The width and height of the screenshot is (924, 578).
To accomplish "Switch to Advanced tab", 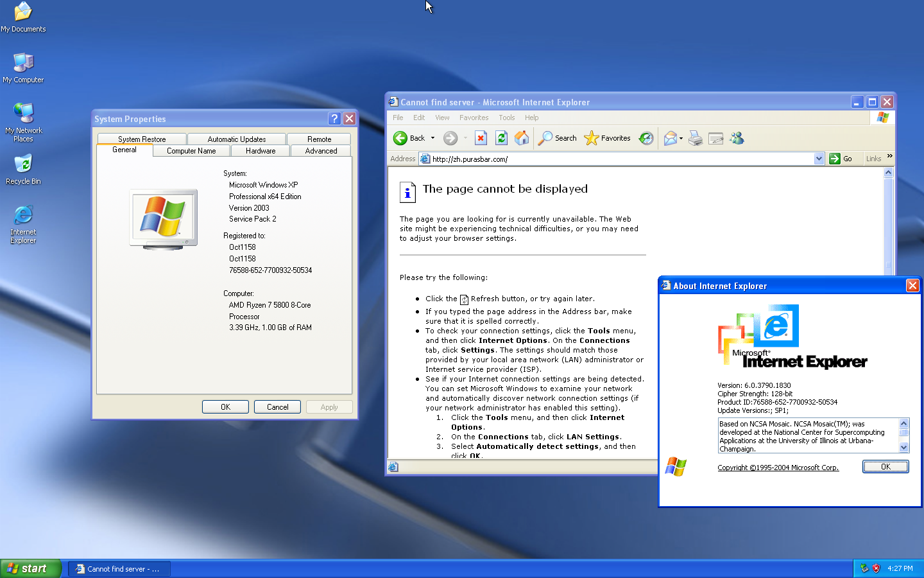I will click(x=321, y=151).
